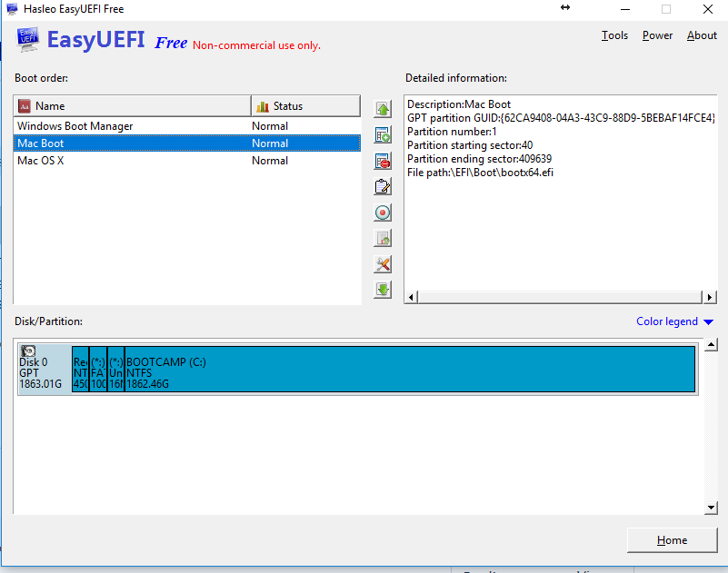The height and width of the screenshot is (573, 728).
Task: Create a new boot entry icon
Action: point(383,135)
